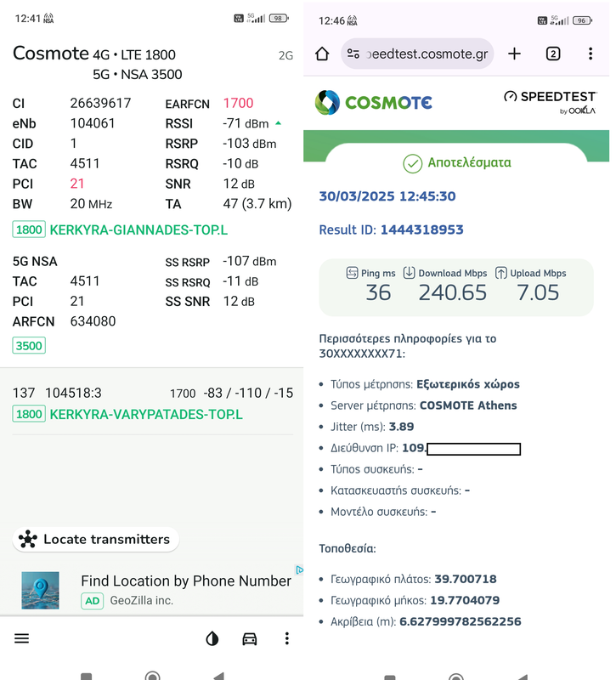The height and width of the screenshot is (680, 616).
Task: Select the red PCI value 21 in LTE section
Action: [x=77, y=184]
